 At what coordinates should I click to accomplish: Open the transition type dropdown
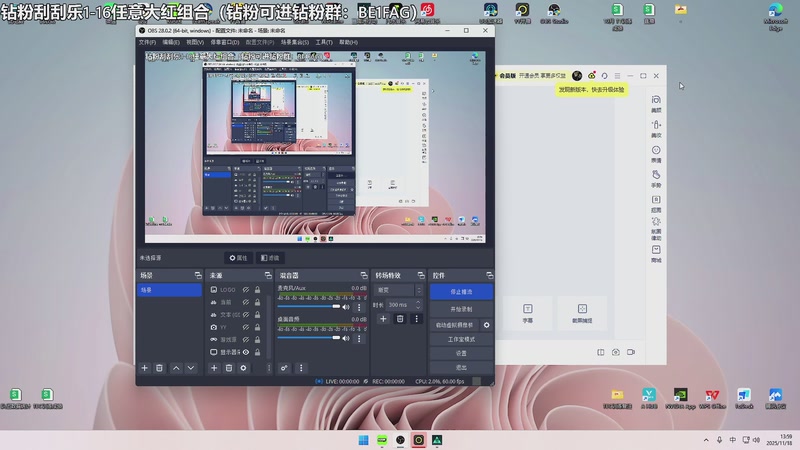pos(400,290)
